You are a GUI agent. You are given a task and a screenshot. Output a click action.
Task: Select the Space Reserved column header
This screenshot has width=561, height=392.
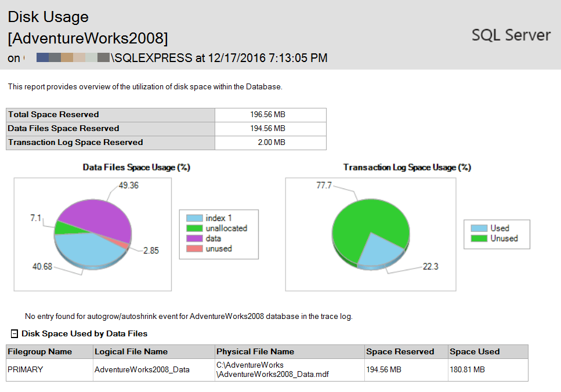click(406, 351)
